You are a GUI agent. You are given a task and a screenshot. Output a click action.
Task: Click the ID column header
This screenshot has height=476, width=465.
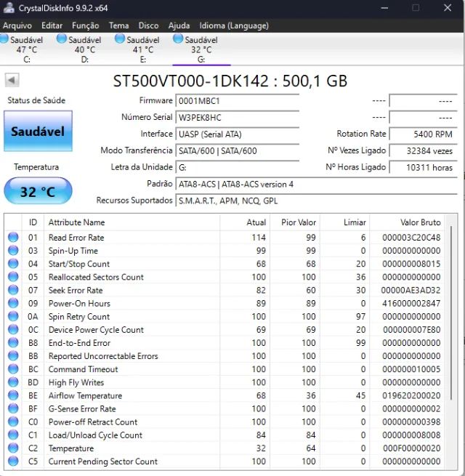coord(33,222)
